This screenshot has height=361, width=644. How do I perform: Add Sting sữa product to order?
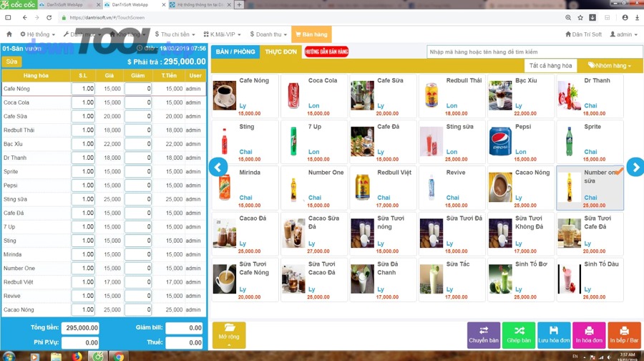(453, 142)
